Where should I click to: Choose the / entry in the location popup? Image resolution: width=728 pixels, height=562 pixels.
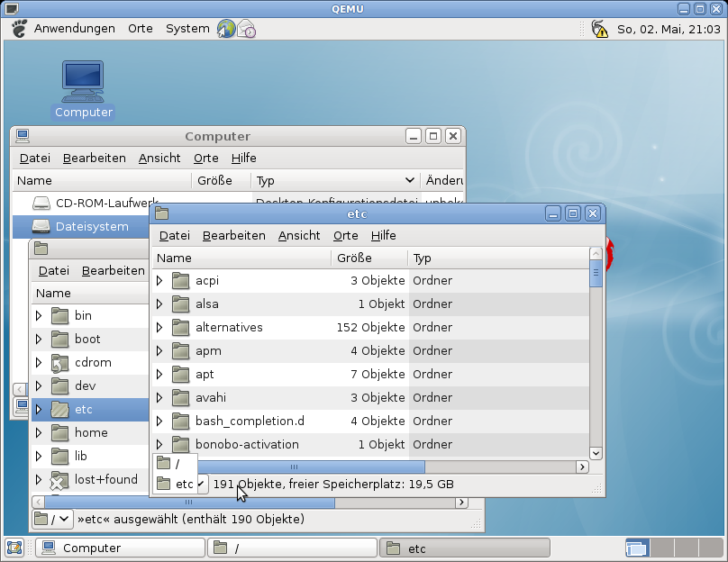(175, 463)
